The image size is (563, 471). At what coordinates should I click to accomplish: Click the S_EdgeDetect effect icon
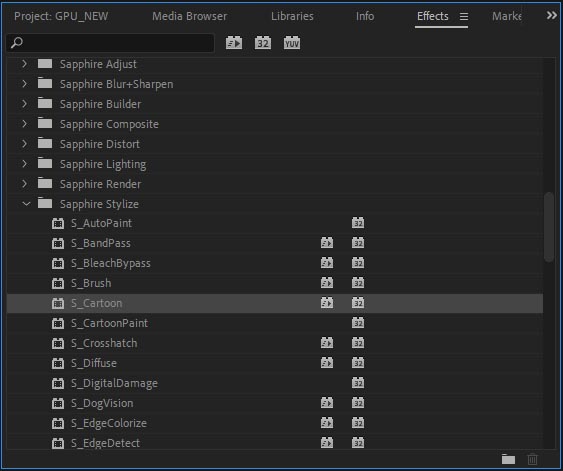pyautogui.click(x=58, y=443)
